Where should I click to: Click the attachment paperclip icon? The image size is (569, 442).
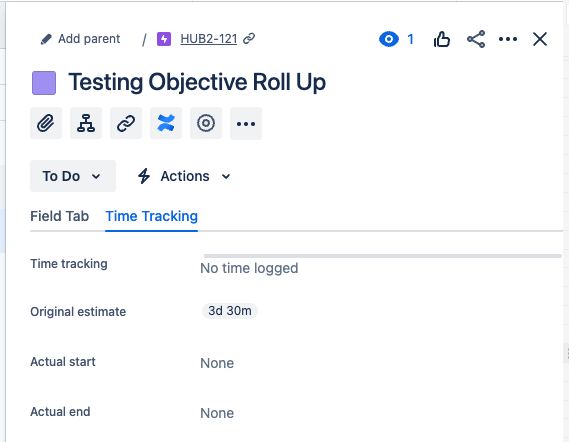tap(46, 123)
